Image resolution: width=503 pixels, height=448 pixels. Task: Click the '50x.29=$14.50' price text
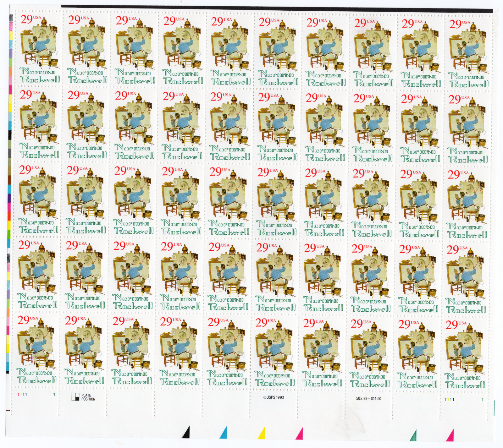[368, 398]
